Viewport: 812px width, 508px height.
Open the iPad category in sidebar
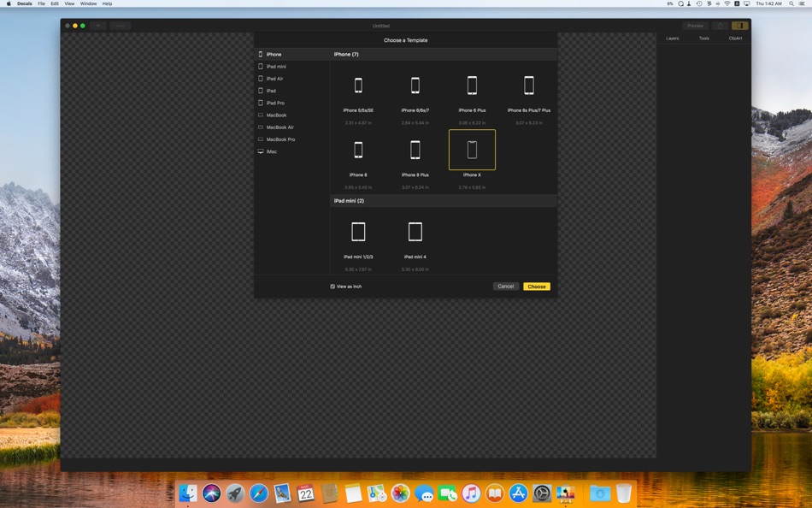292,91
